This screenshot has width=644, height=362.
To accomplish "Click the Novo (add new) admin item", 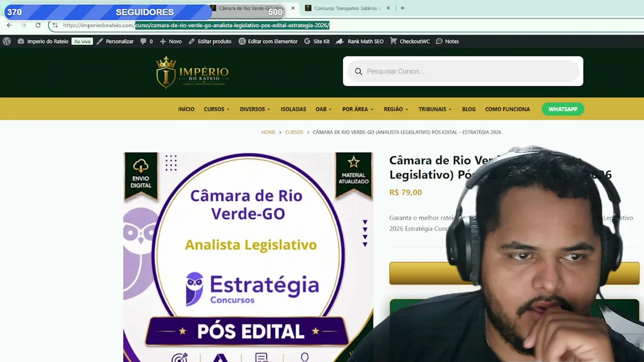I will click(x=171, y=41).
